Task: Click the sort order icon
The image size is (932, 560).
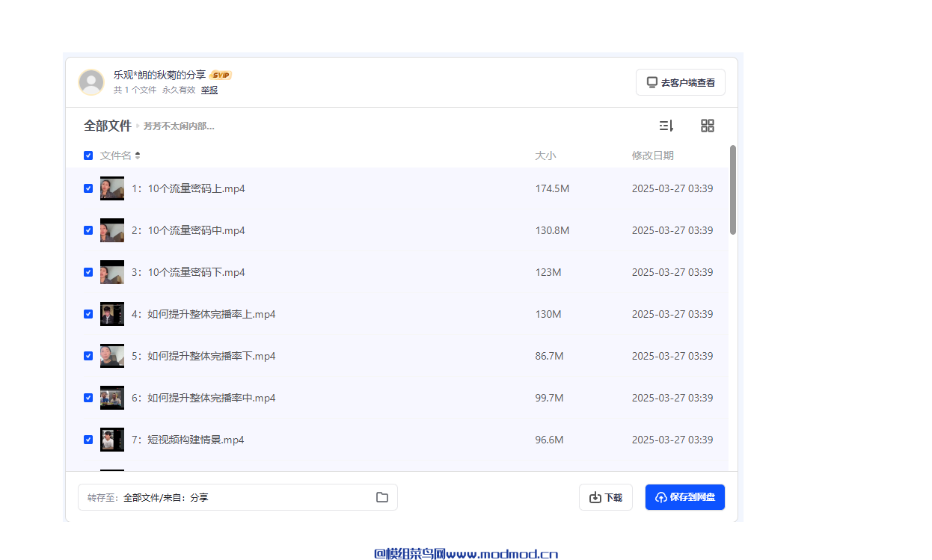Action: click(x=666, y=126)
